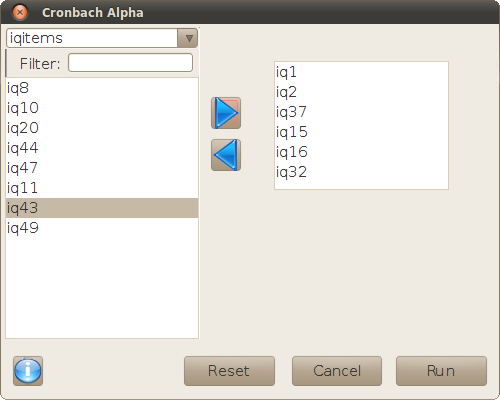Click the Cancel button
Viewport: 500px width, 400px height.
337,371
